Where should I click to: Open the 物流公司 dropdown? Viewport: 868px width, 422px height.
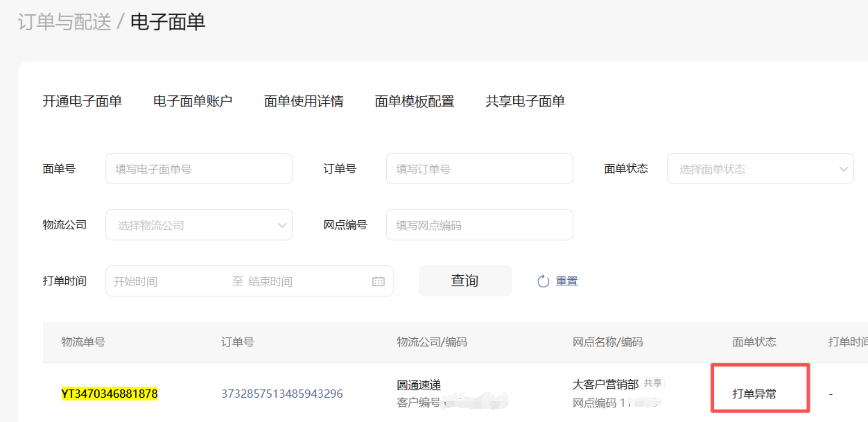199,225
